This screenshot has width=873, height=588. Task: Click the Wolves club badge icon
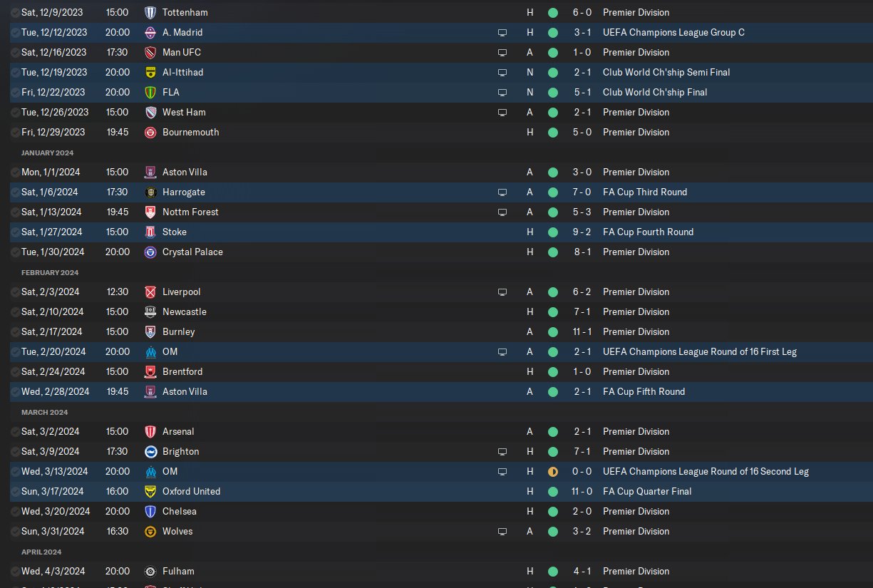(x=150, y=532)
